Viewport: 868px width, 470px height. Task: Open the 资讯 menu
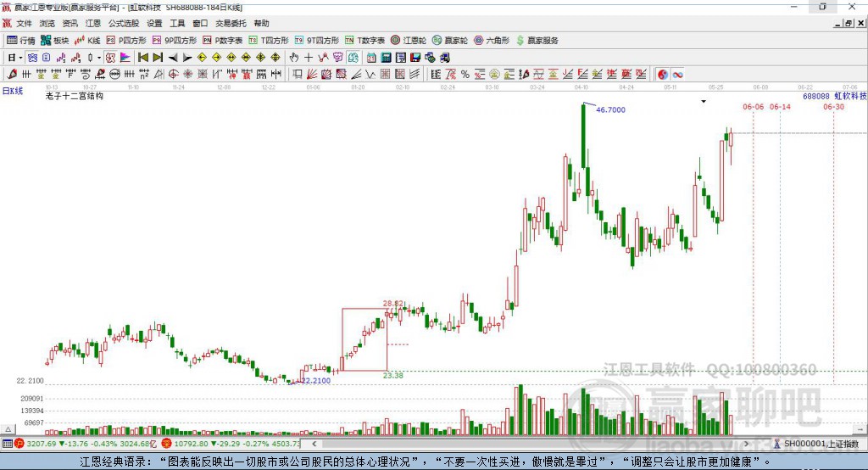(x=70, y=23)
